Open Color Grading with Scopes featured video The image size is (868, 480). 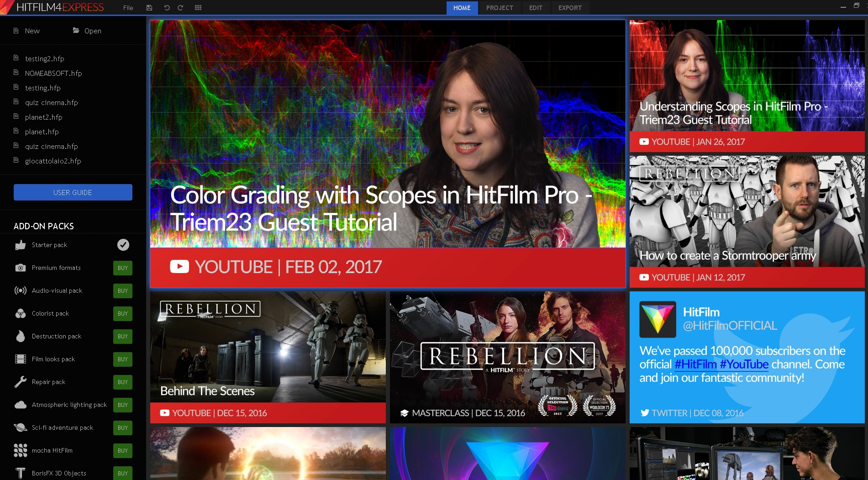pos(388,154)
